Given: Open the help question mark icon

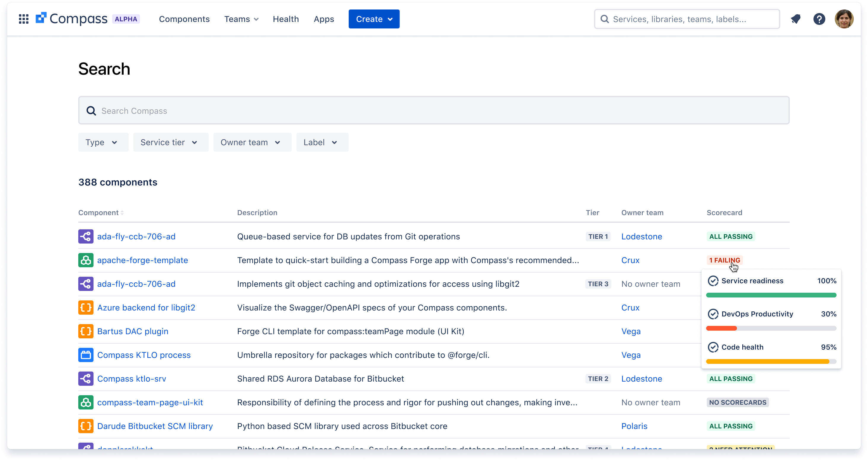Looking at the screenshot, I should [x=819, y=19].
